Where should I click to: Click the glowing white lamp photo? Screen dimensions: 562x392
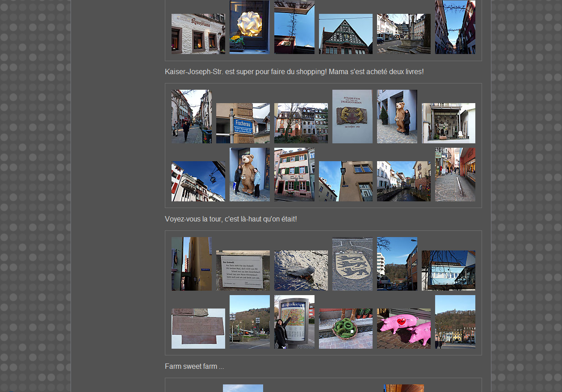(x=249, y=27)
